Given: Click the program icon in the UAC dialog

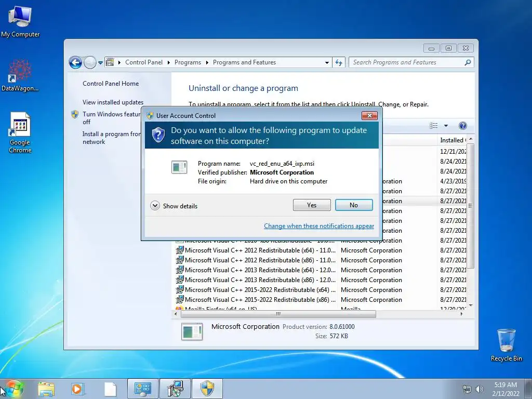Looking at the screenshot, I should (179, 167).
